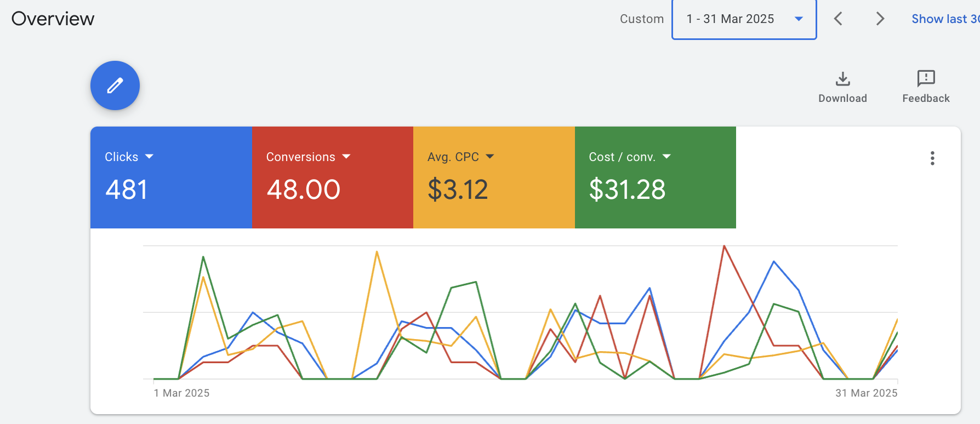Screen dimensions: 980x424
Task: Expand the Clicks metric dropdown arrow
Action: coord(149,157)
